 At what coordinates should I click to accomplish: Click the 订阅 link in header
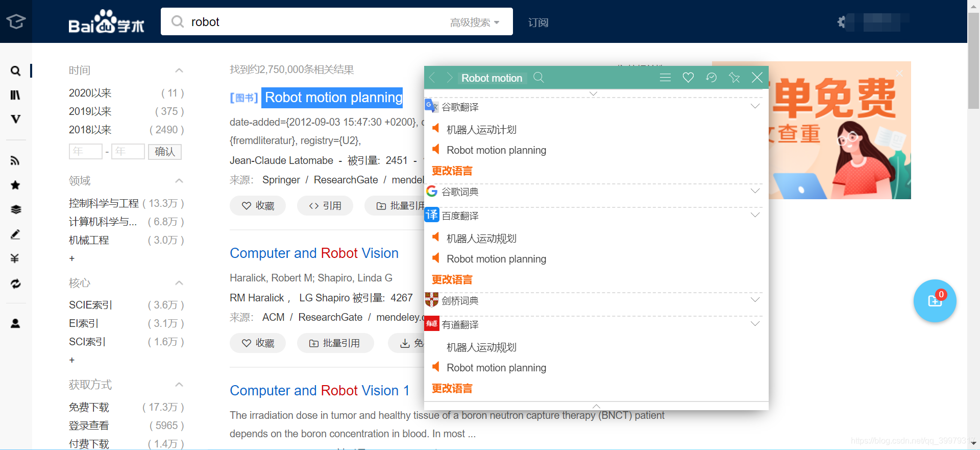pyautogui.click(x=538, y=22)
